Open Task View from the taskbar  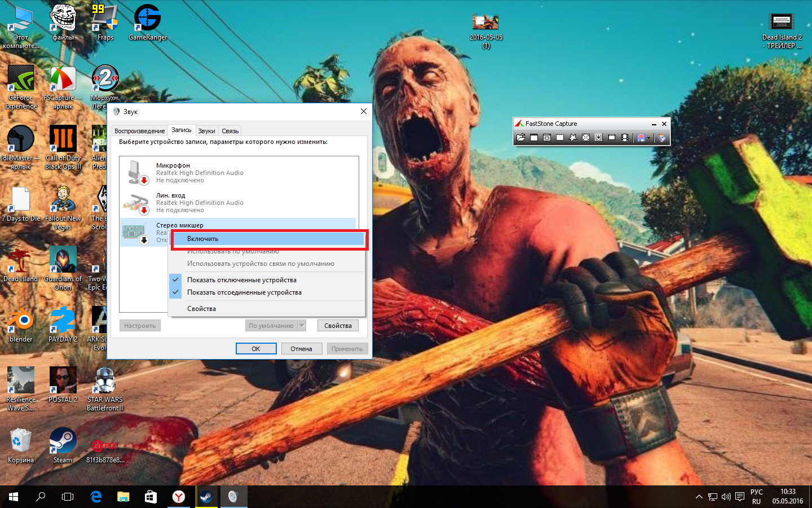point(68,497)
